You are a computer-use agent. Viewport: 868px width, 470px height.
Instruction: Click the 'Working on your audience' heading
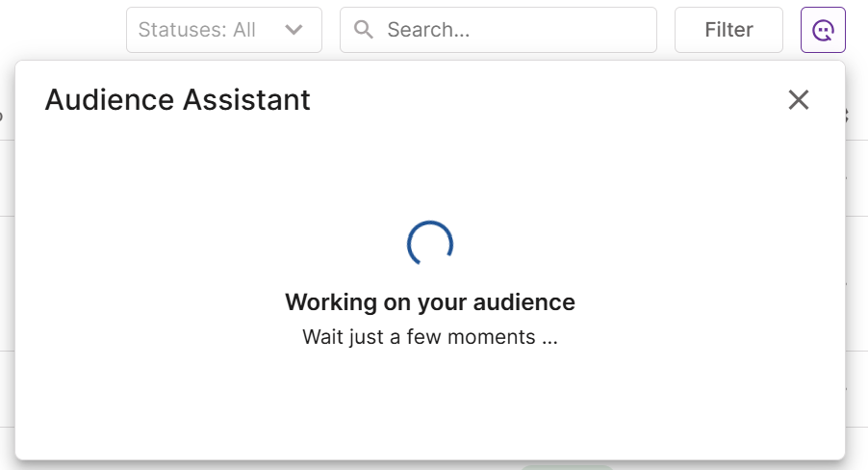pos(430,302)
